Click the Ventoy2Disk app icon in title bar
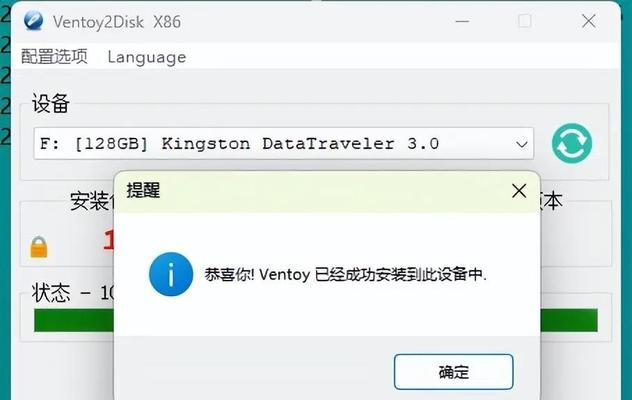The width and height of the screenshot is (632, 400). (x=33, y=20)
